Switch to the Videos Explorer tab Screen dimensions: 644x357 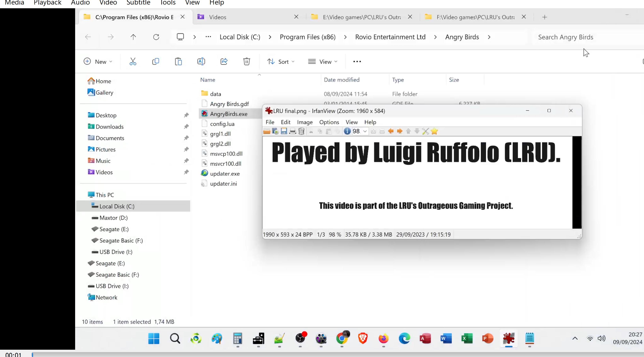(217, 17)
